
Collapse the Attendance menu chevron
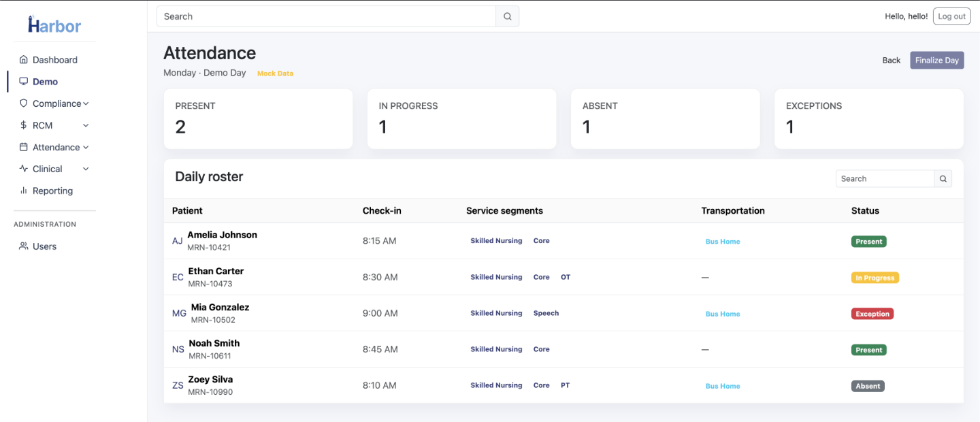(85, 146)
